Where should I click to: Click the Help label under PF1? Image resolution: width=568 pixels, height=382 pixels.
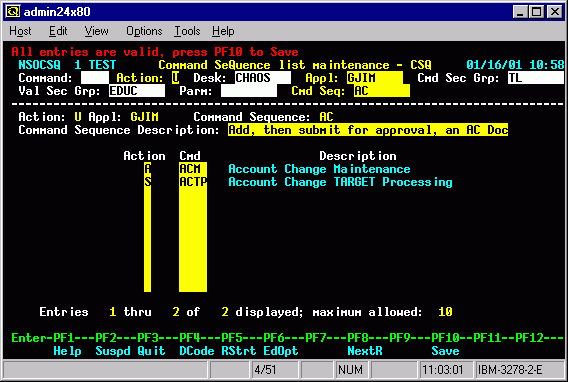pyautogui.click(x=67, y=351)
